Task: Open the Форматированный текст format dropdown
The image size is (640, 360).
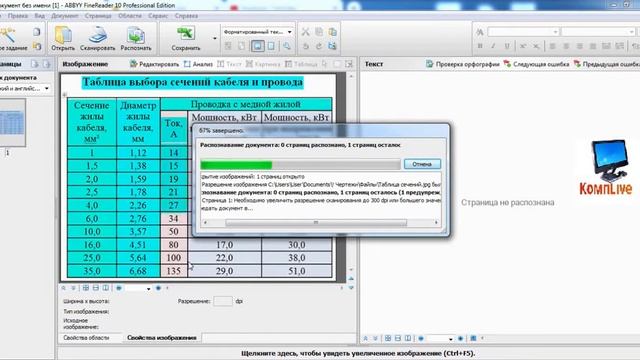Action: click(258, 32)
